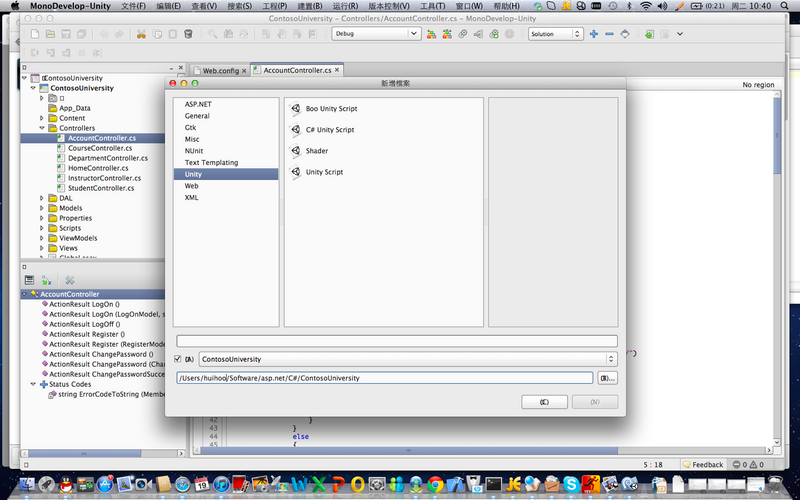Choose the C# Unity Script template
Image resolution: width=800 pixels, height=500 pixels.
point(329,130)
